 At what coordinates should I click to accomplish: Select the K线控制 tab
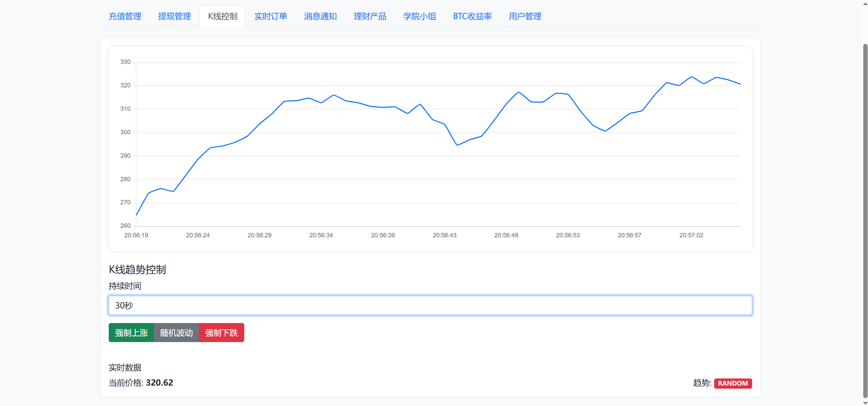(x=223, y=16)
